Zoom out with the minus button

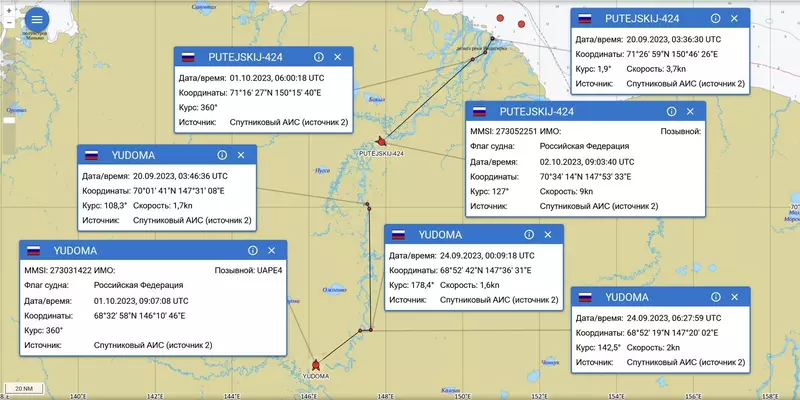[9, 22]
